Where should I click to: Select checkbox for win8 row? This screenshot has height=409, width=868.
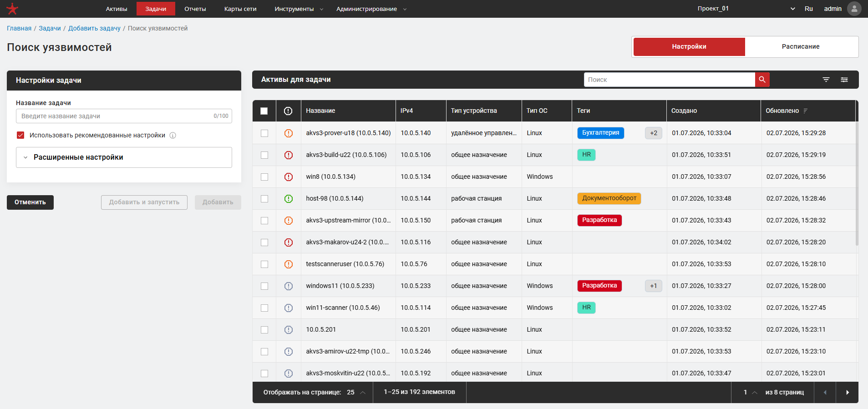tap(264, 177)
